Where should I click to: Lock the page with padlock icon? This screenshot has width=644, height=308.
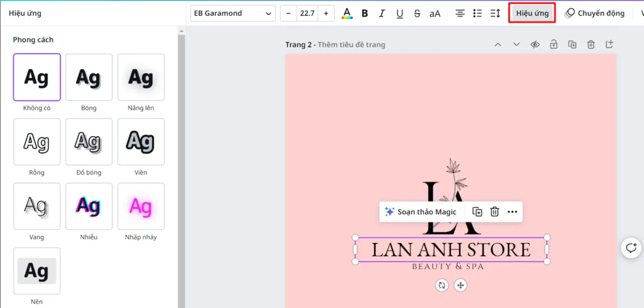pyautogui.click(x=553, y=45)
